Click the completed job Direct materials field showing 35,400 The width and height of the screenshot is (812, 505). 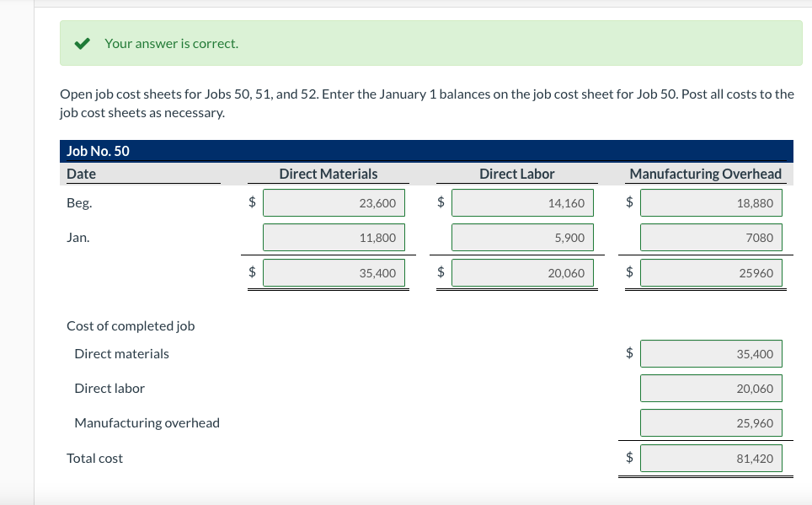pyautogui.click(x=711, y=353)
